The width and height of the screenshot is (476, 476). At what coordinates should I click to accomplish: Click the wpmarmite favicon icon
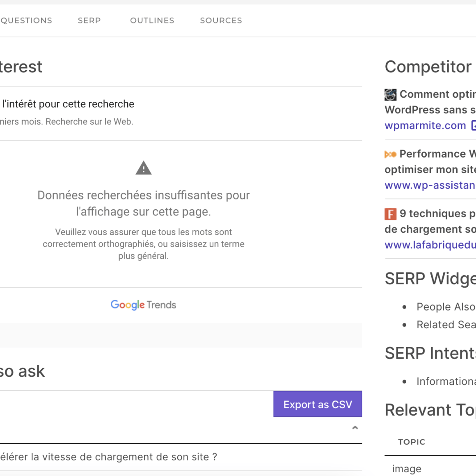390,94
